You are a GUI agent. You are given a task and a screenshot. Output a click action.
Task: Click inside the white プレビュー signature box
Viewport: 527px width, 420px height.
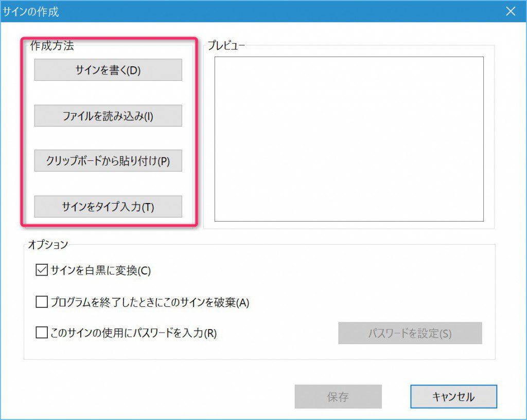point(349,139)
